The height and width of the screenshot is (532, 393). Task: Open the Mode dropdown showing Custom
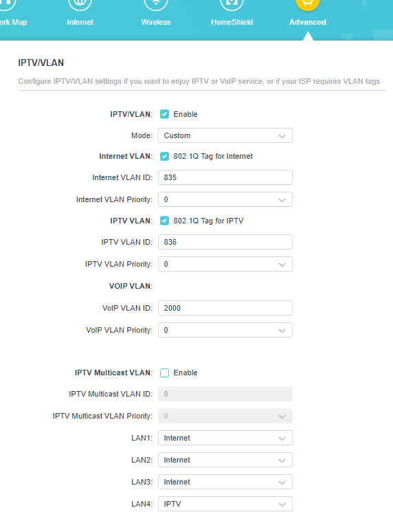click(x=225, y=135)
